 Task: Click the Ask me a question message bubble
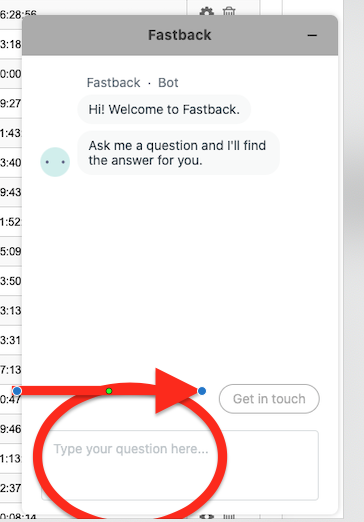point(178,153)
